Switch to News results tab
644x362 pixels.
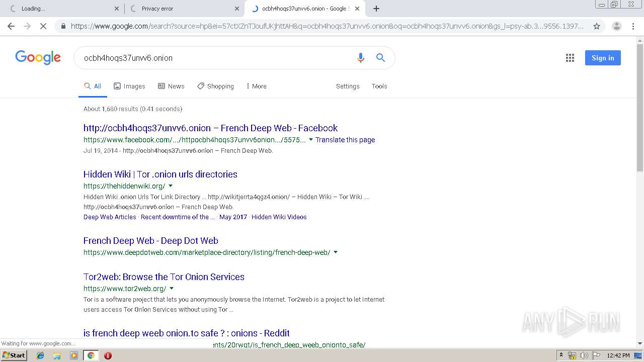[171, 86]
